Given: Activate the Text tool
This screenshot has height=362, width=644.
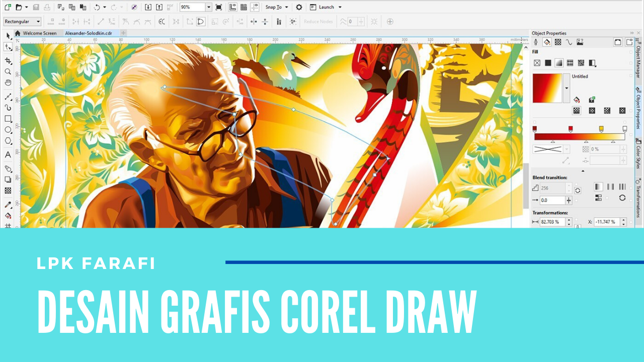Looking at the screenshot, I should pos(8,155).
